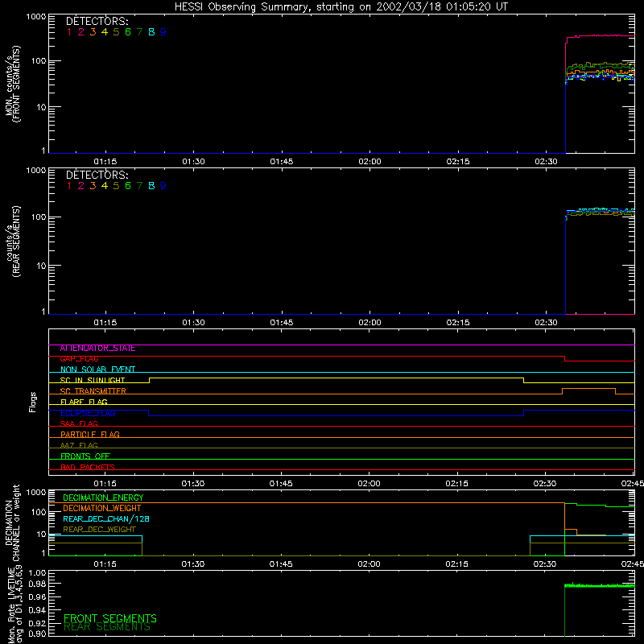This screenshot has height=644, width=644.
Task: Click the GAP_FLAG label
Action: (79, 359)
